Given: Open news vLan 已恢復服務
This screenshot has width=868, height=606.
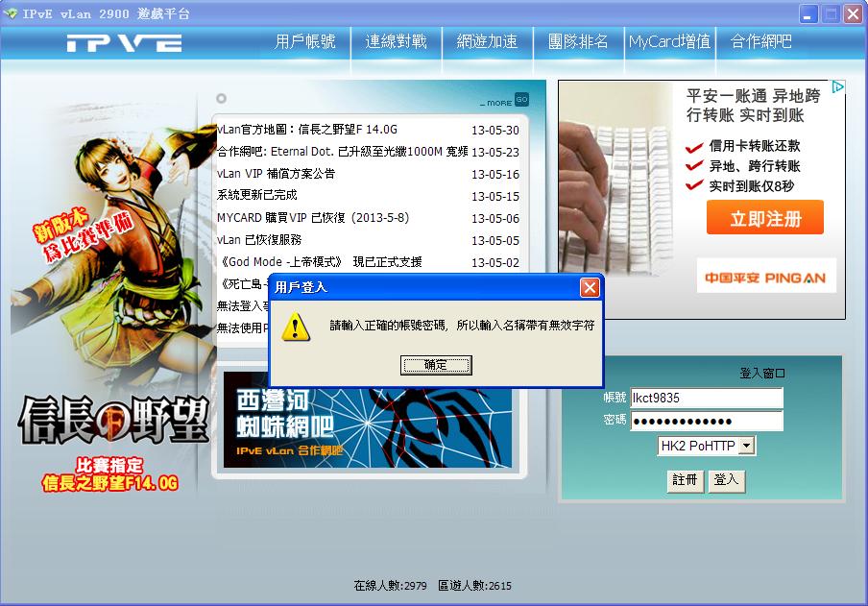Looking at the screenshot, I should [259, 240].
